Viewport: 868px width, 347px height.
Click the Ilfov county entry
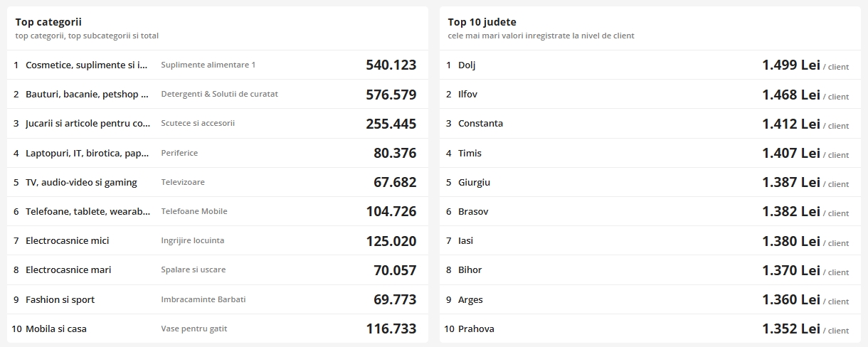[x=467, y=94]
